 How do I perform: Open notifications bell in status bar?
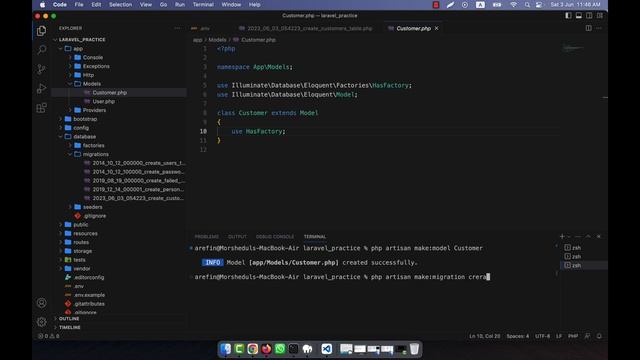pyautogui.click(x=599, y=336)
